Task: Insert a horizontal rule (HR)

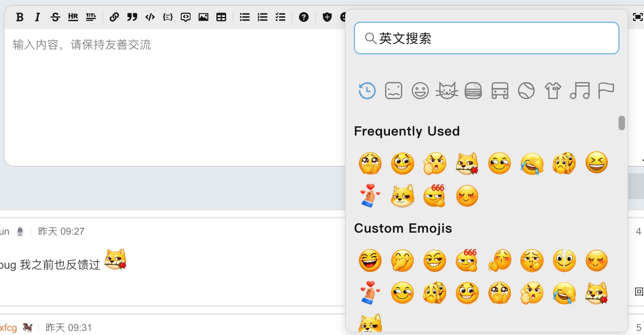Action: [73, 17]
